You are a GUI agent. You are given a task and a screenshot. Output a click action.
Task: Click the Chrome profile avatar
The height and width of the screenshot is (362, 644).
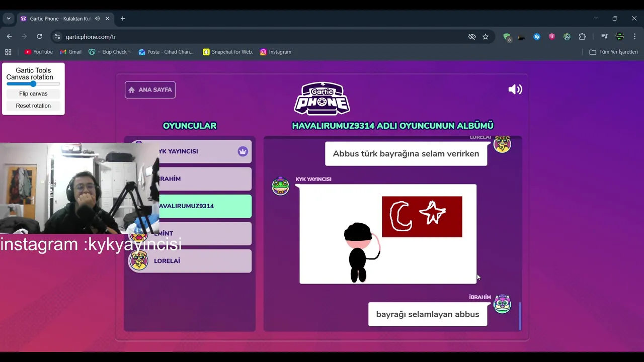click(x=620, y=37)
